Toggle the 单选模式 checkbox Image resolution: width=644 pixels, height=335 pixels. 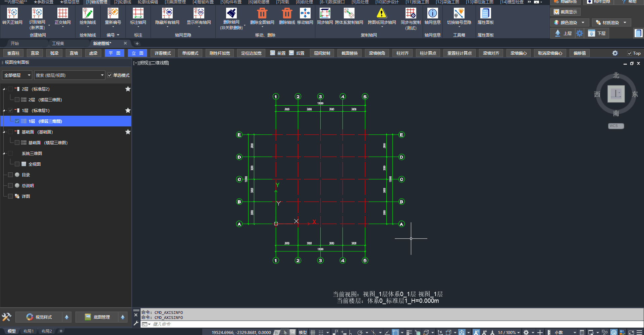[110, 75]
